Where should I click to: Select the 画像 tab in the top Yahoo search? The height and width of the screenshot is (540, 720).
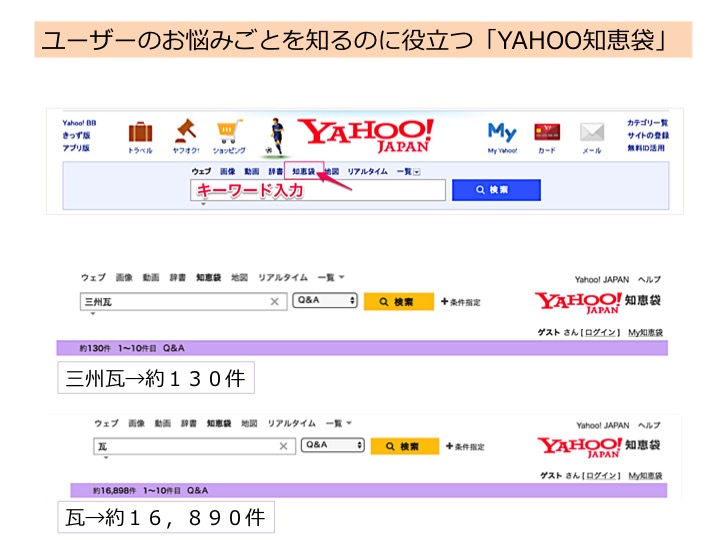click(x=227, y=171)
